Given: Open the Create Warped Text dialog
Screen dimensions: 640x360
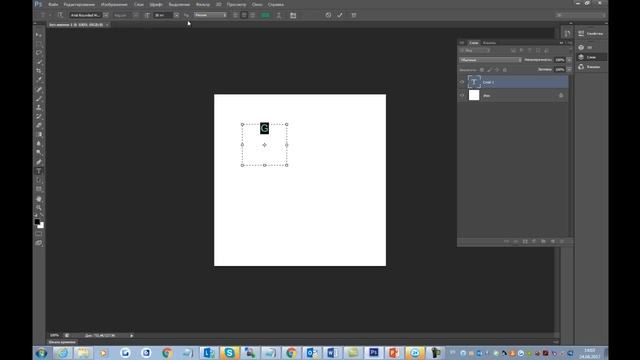Looking at the screenshot, I should 279,15.
